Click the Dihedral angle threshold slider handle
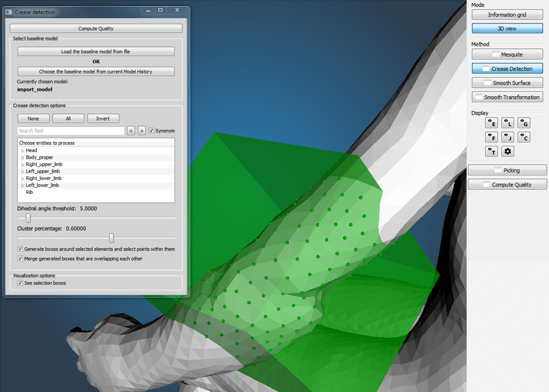 click(x=28, y=218)
